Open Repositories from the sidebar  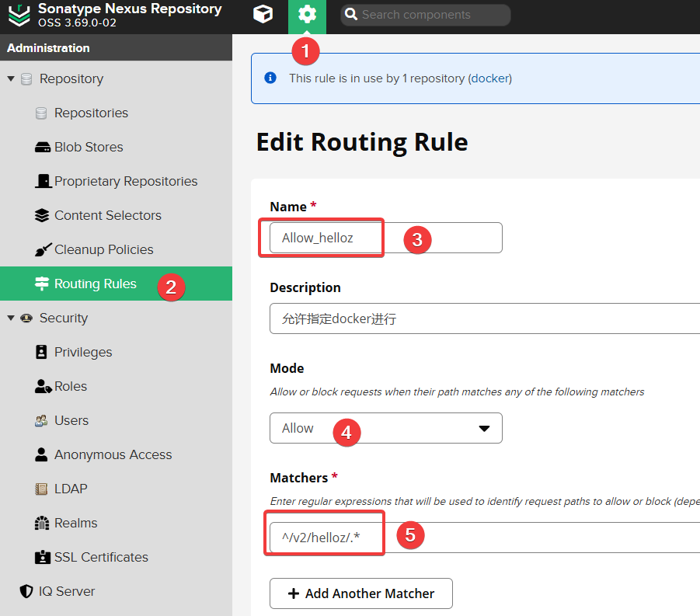pos(91,113)
